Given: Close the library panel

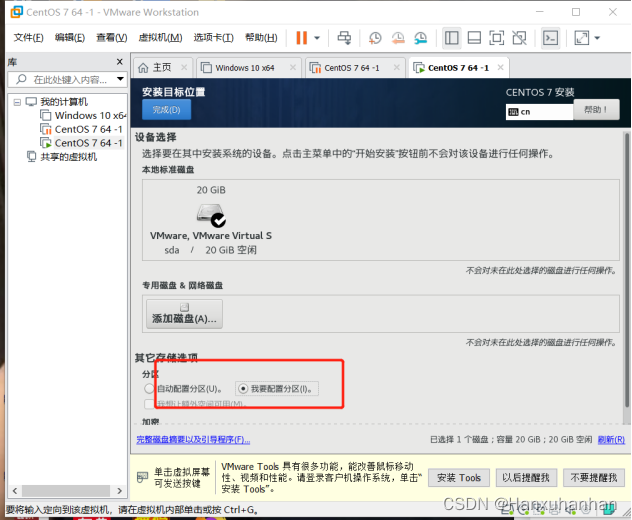Looking at the screenshot, I should [x=119, y=62].
